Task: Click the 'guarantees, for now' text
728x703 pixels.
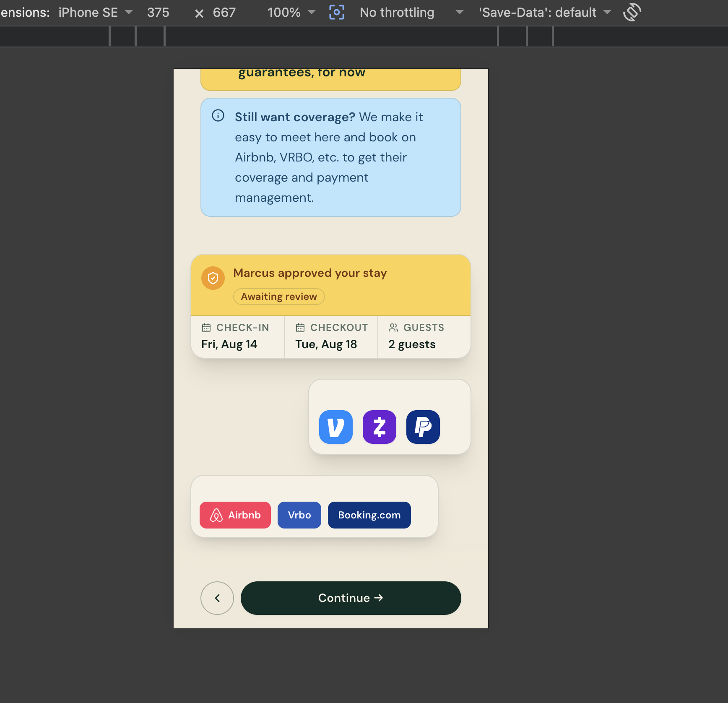Action: [x=302, y=73]
